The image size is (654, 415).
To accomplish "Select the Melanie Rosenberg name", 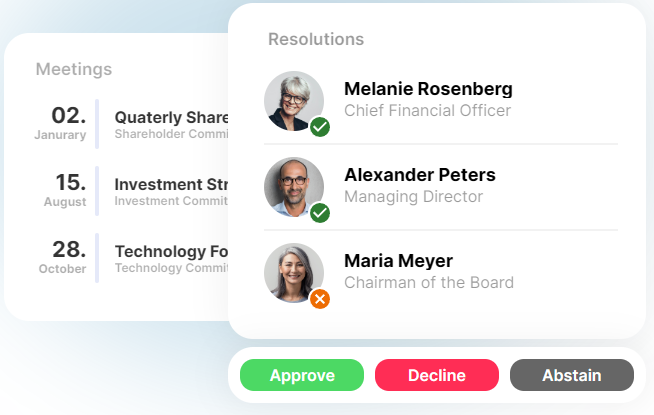I will (428, 89).
